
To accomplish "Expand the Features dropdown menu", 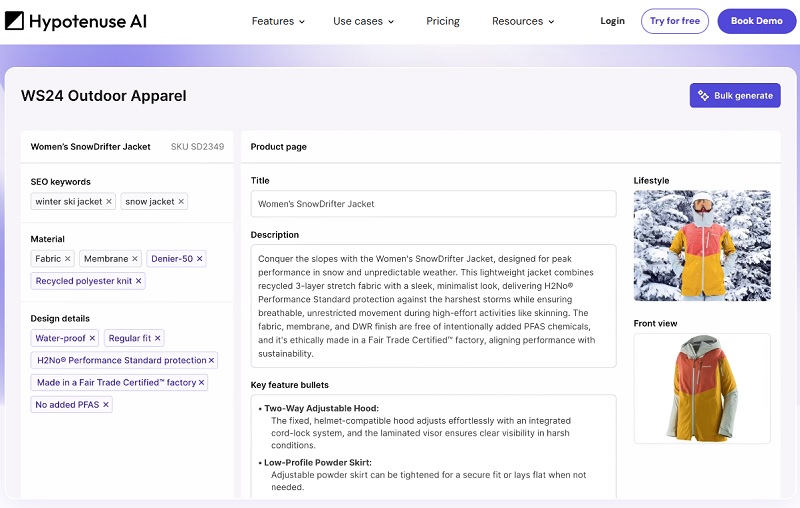I will pos(279,21).
